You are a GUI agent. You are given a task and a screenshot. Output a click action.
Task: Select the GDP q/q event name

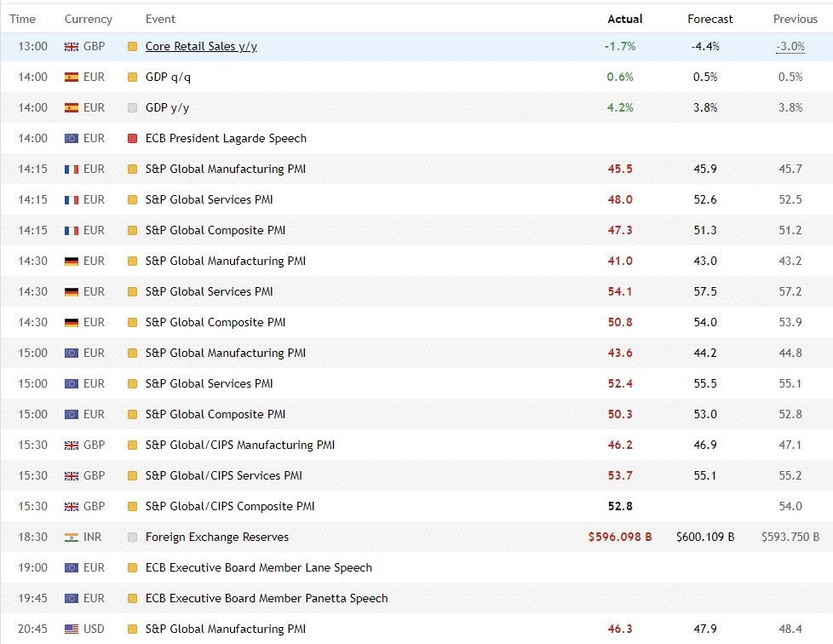click(168, 77)
